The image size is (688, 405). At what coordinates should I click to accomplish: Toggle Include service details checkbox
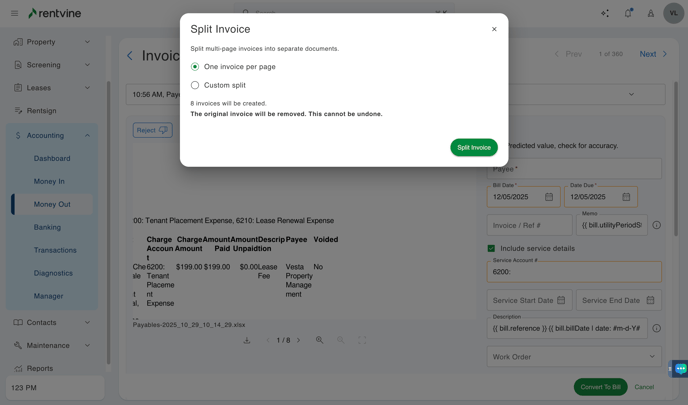click(x=491, y=248)
